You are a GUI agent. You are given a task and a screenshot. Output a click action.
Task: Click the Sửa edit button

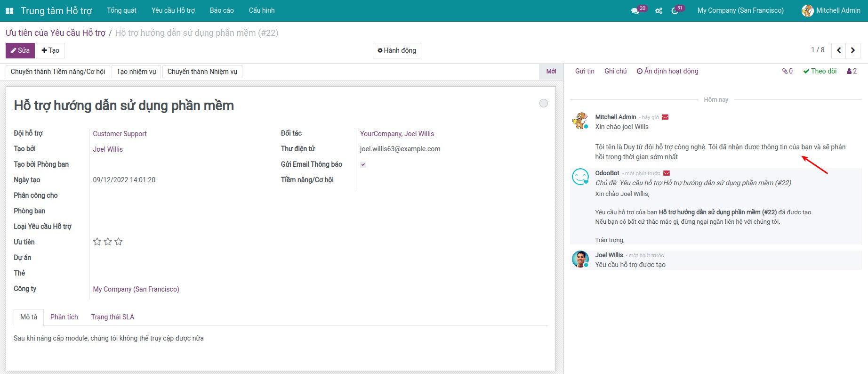pyautogui.click(x=20, y=50)
